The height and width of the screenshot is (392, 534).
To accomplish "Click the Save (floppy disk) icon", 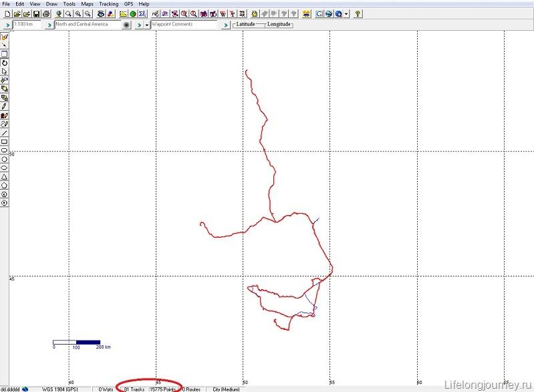I will pos(36,13).
